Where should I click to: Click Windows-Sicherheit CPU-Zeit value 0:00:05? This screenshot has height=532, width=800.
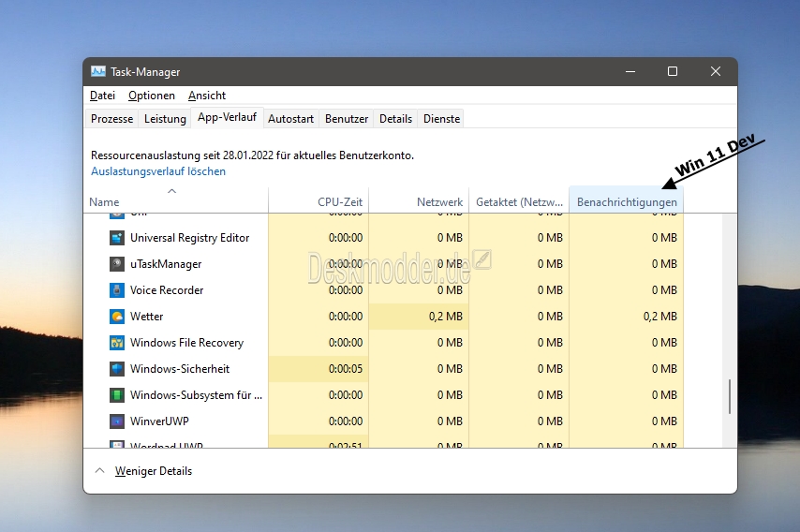pos(346,369)
